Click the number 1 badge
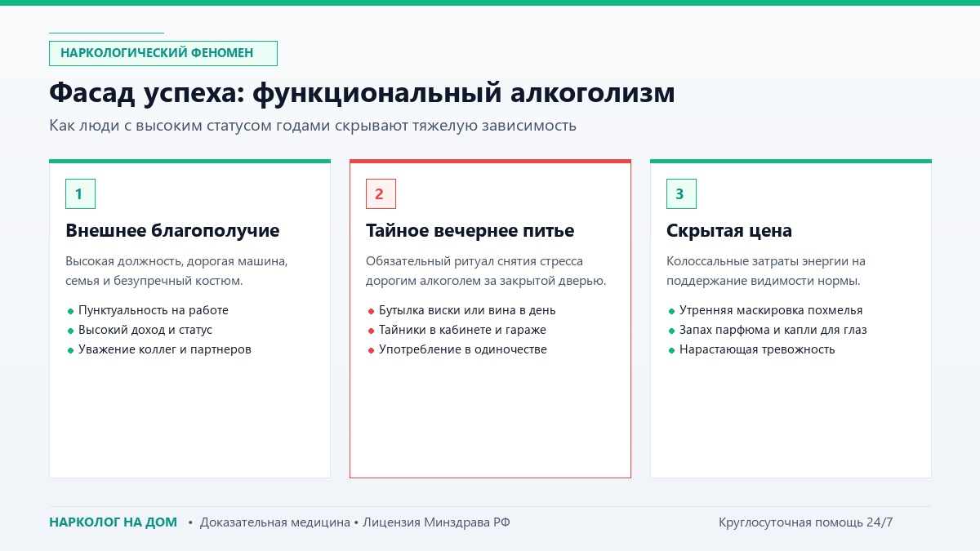980x551 pixels. point(80,193)
